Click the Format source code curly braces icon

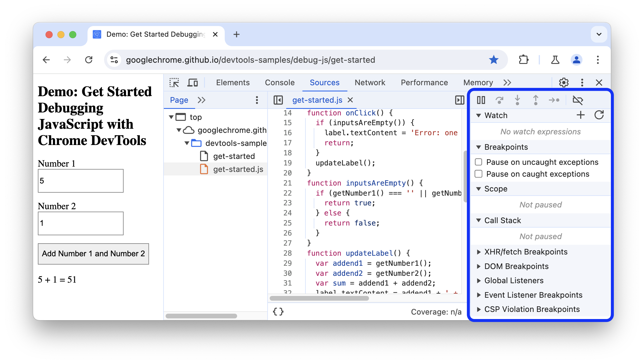click(x=278, y=311)
